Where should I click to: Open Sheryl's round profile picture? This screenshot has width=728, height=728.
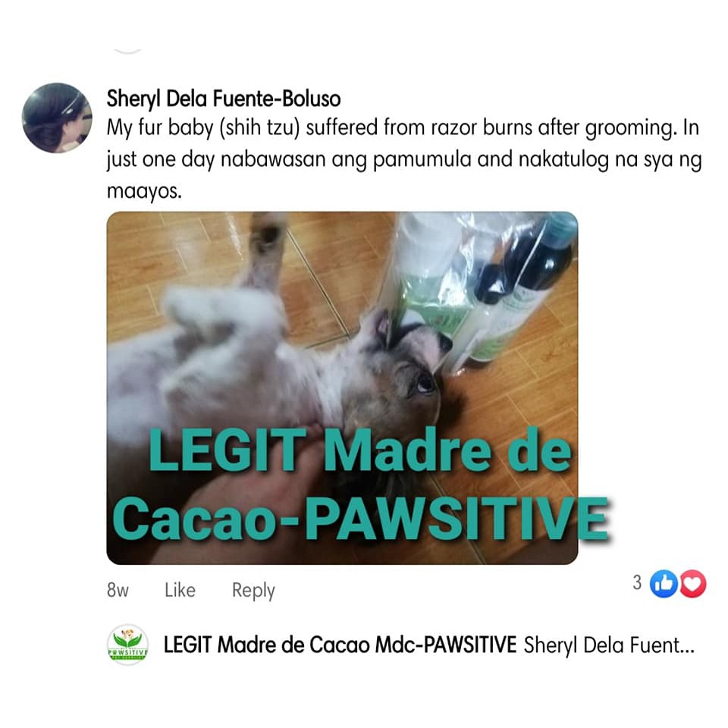(x=57, y=118)
